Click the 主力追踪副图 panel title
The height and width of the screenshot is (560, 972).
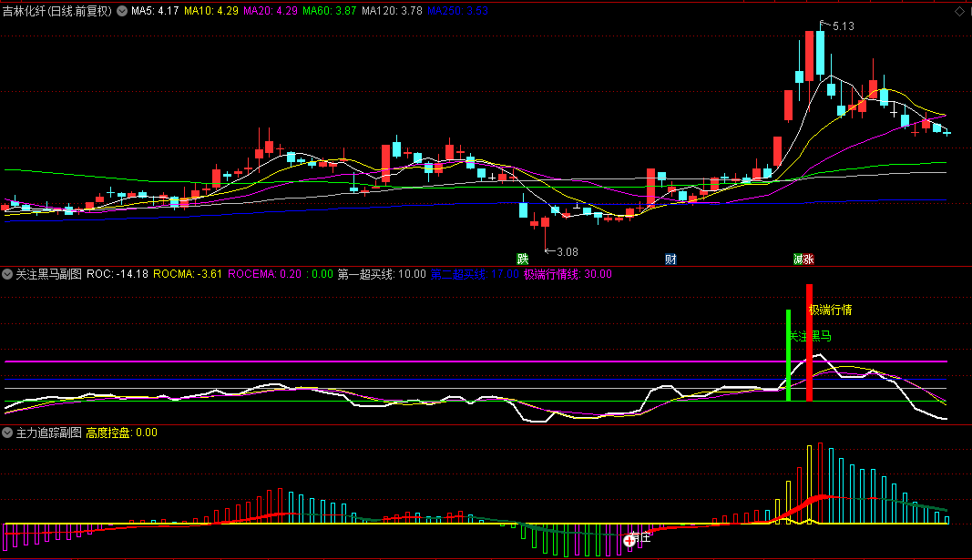[48, 433]
